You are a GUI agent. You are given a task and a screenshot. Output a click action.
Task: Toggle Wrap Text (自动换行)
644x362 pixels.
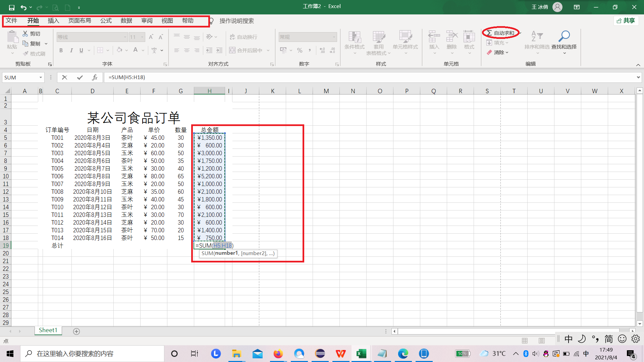pyautogui.click(x=244, y=37)
